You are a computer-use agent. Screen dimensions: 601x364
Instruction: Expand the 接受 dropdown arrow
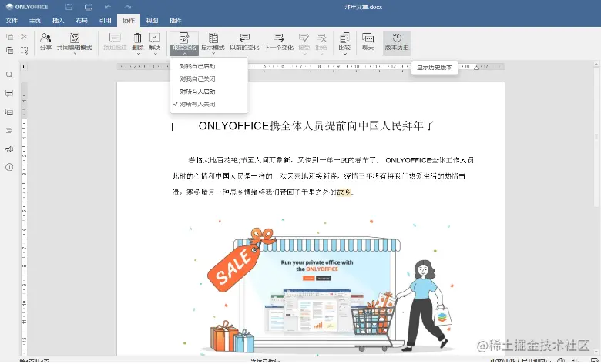point(304,54)
